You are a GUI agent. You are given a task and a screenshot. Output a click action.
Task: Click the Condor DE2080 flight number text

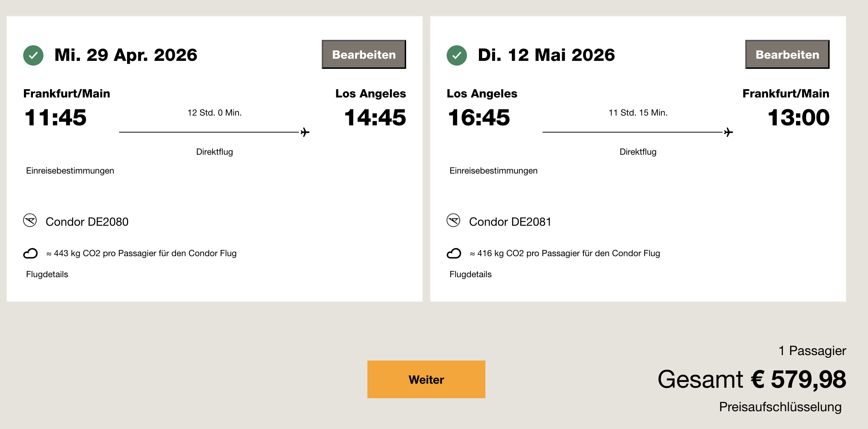click(x=87, y=222)
